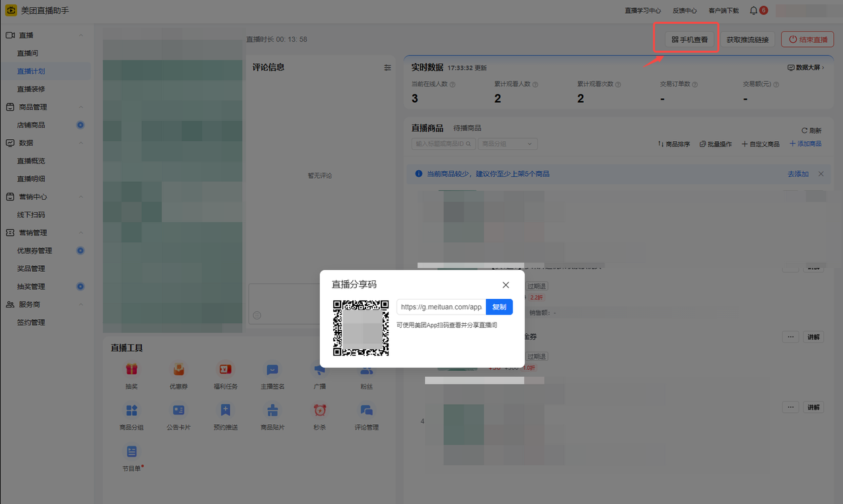
Task: Open the 评论管理 live tool
Action: click(367, 410)
